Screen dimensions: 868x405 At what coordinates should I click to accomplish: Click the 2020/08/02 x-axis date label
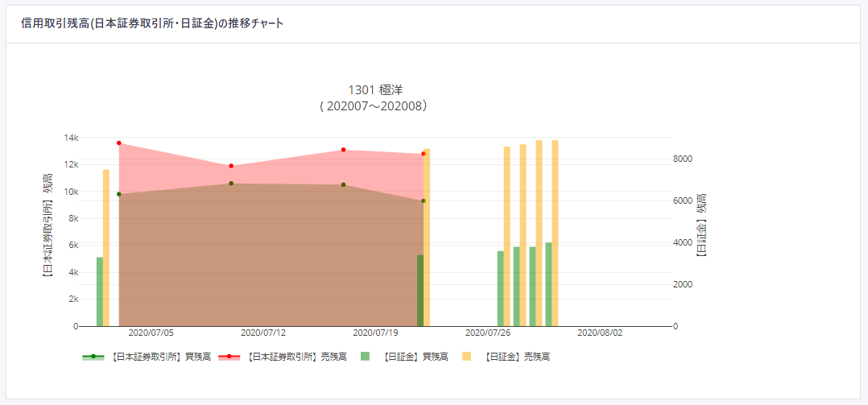pos(600,332)
